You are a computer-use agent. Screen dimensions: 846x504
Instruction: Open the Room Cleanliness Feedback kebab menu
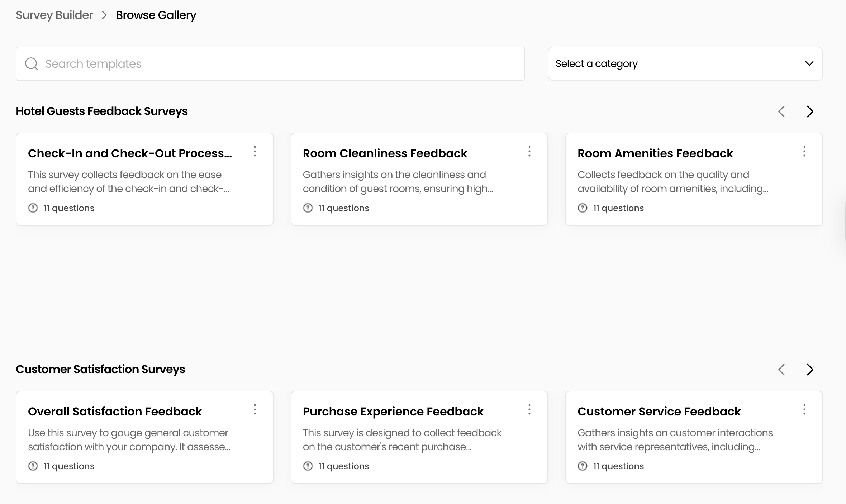click(x=529, y=152)
